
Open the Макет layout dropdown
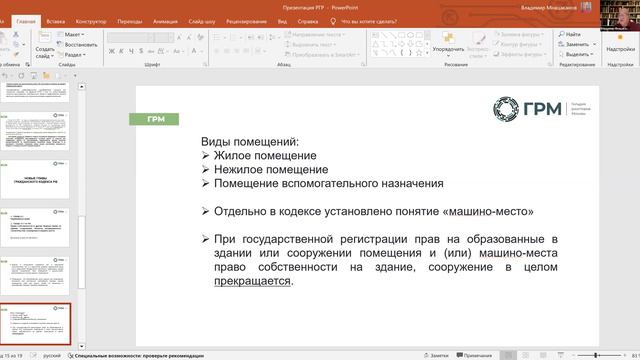tap(71, 35)
